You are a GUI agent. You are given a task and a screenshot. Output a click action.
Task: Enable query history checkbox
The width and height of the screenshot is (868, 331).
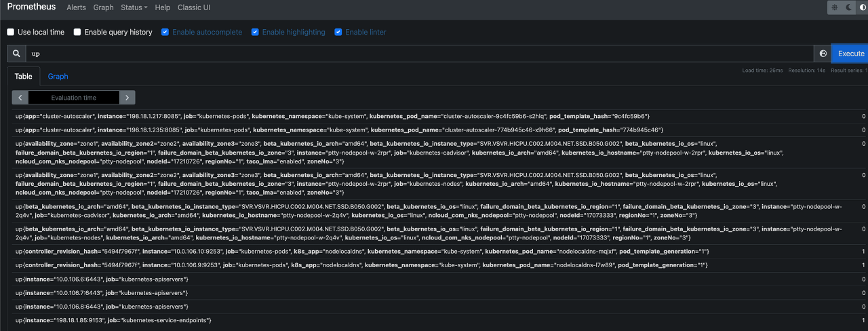point(77,32)
